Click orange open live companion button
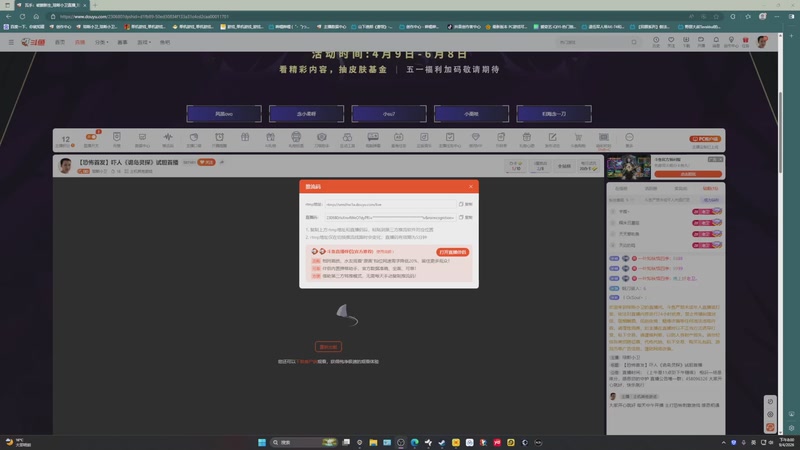This screenshot has width=800, height=450. coord(453,252)
